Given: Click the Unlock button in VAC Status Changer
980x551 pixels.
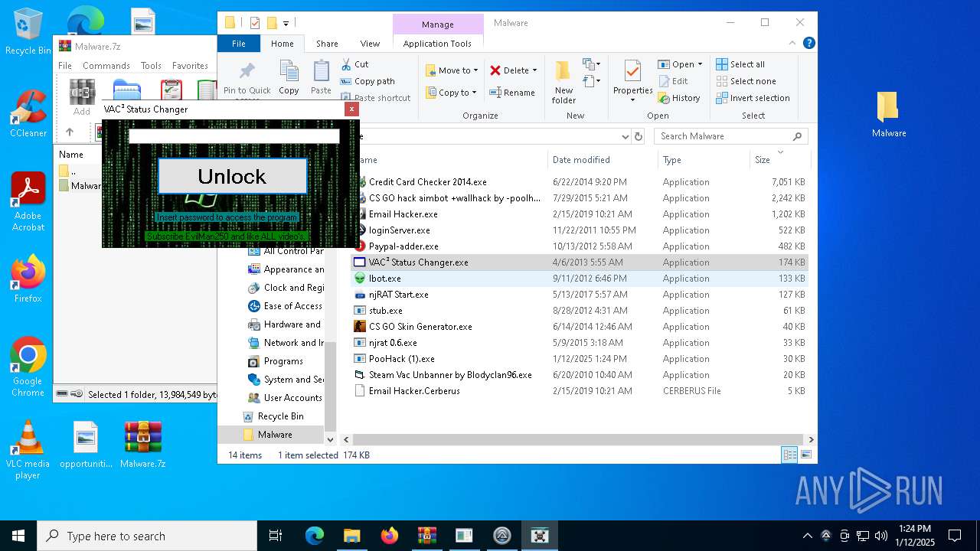Looking at the screenshot, I should click(232, 176).
